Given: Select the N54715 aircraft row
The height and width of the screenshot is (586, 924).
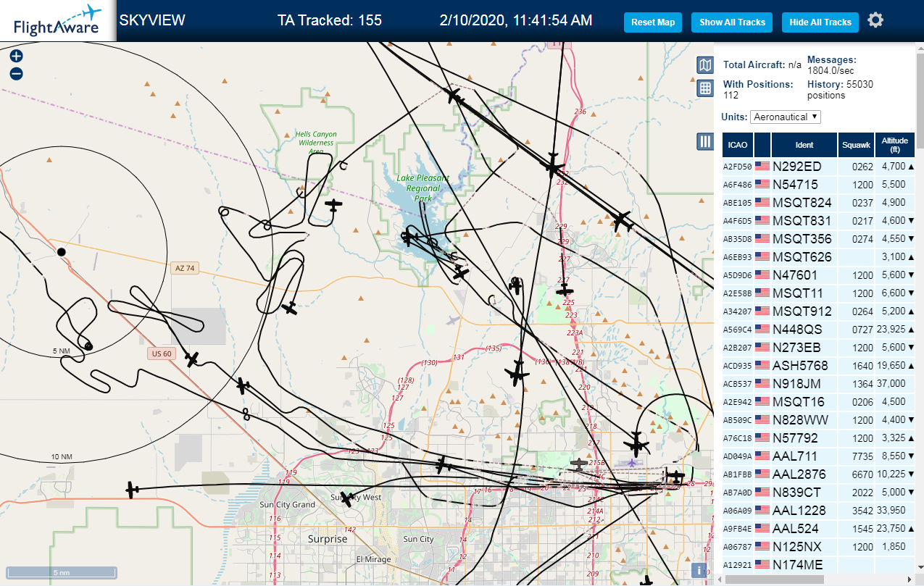Looking at the screenshot, I should tap(819, 184).
